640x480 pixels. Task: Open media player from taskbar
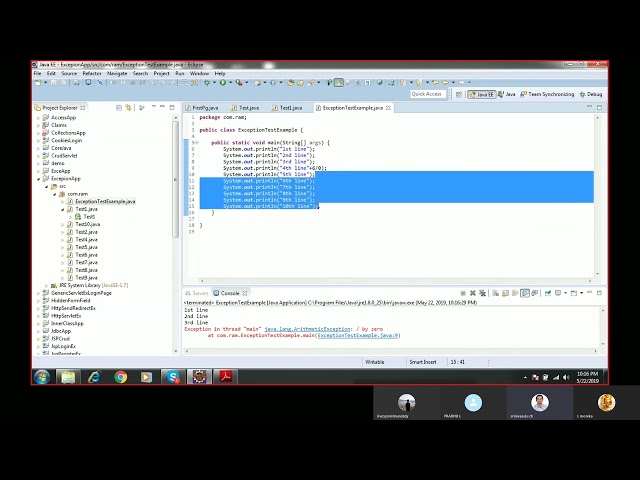[x=146, y=377]
